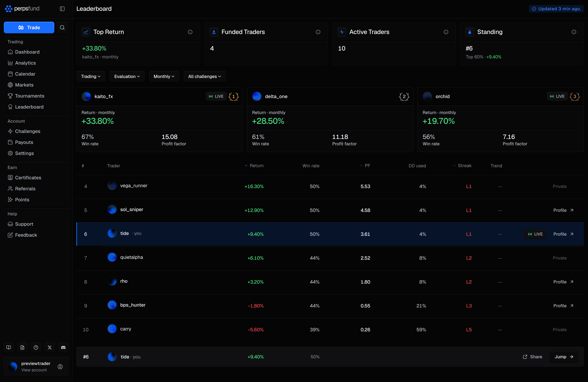
Task: Click Share in bottom bar
Action: [x=532, y=357]
